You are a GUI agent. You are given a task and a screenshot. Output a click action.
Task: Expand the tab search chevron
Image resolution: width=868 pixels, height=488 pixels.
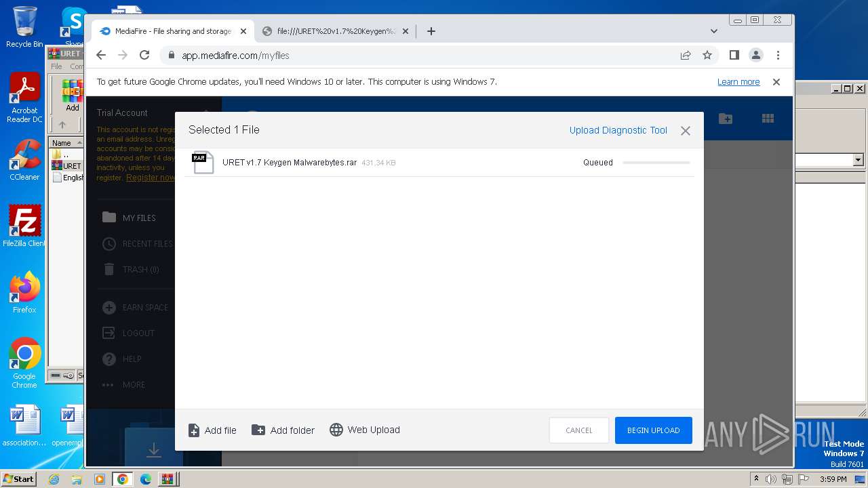tap(713, 31)
